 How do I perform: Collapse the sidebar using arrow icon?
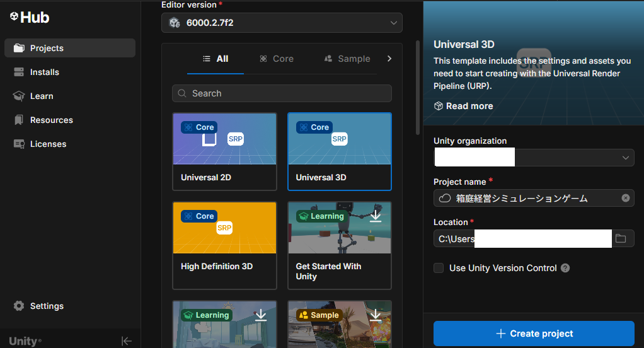127,341
